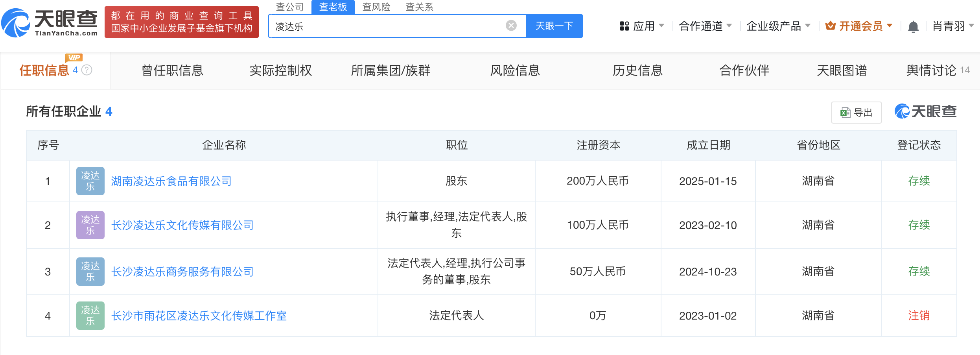Click the 天眼一下 search button
This screenshot has width=980, height=355.
[x=554, y=26]
